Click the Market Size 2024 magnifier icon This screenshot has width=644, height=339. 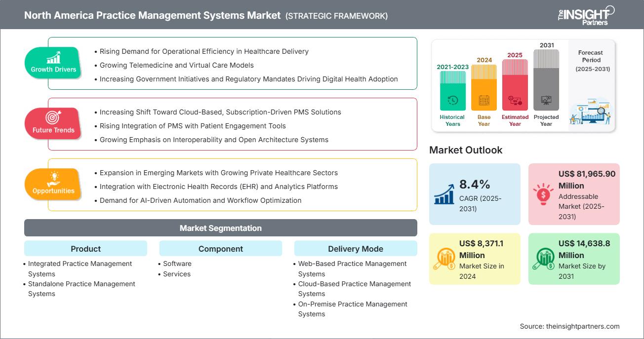pos(443,259)
